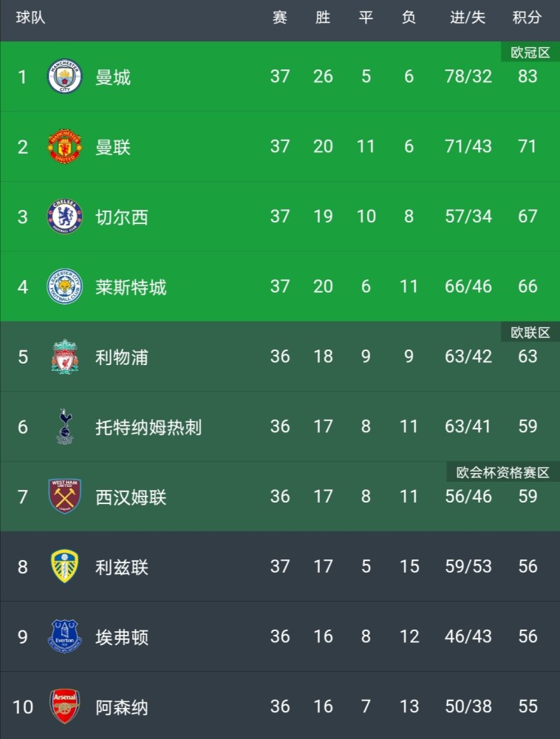Select the 欧会杯资格赛区 zone label
Image resolution: width=560 pixels, height=739 pixels.
503,472
